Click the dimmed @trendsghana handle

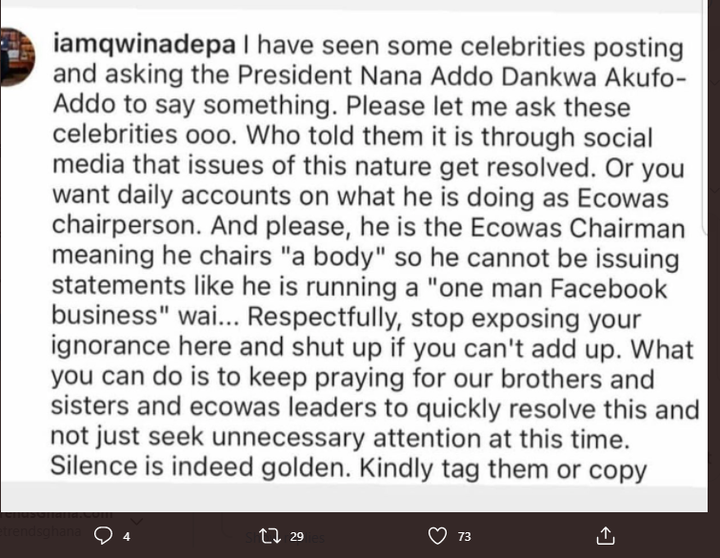coord(41,531)
